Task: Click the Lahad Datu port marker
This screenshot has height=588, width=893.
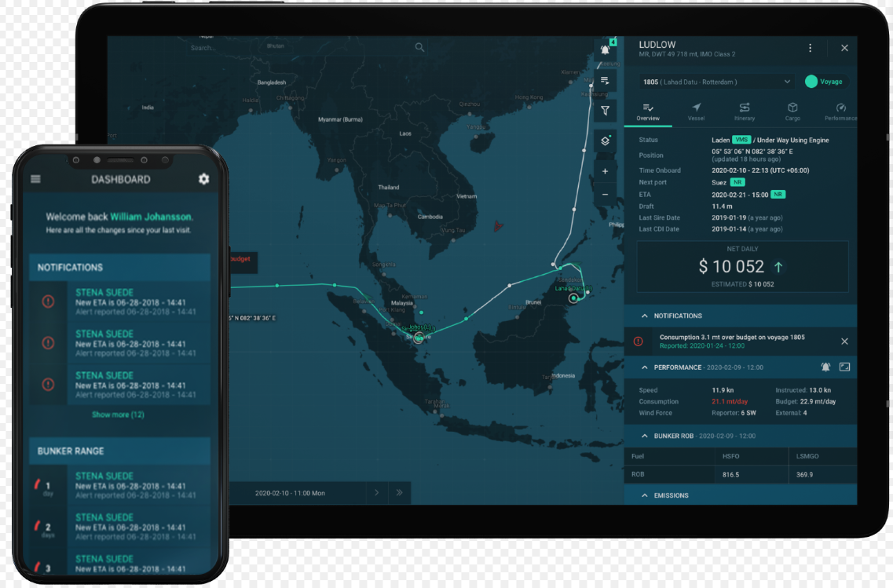Action: tap(573, 298)
